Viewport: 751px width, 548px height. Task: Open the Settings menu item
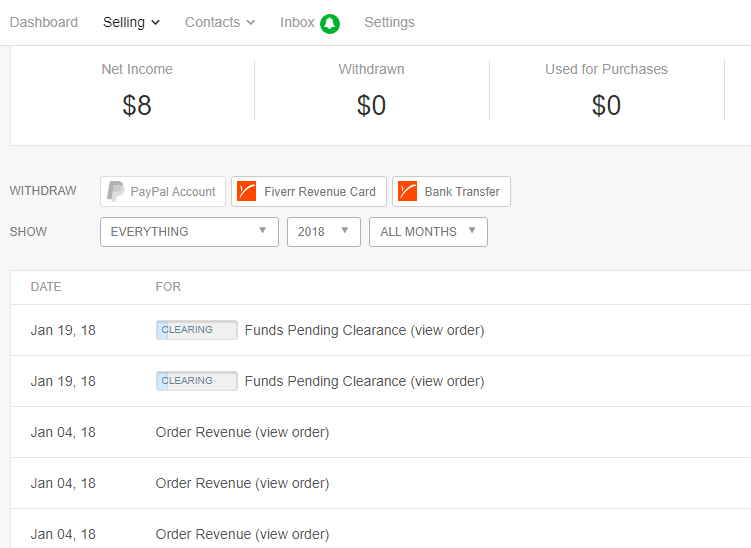(x=389, y=23)
